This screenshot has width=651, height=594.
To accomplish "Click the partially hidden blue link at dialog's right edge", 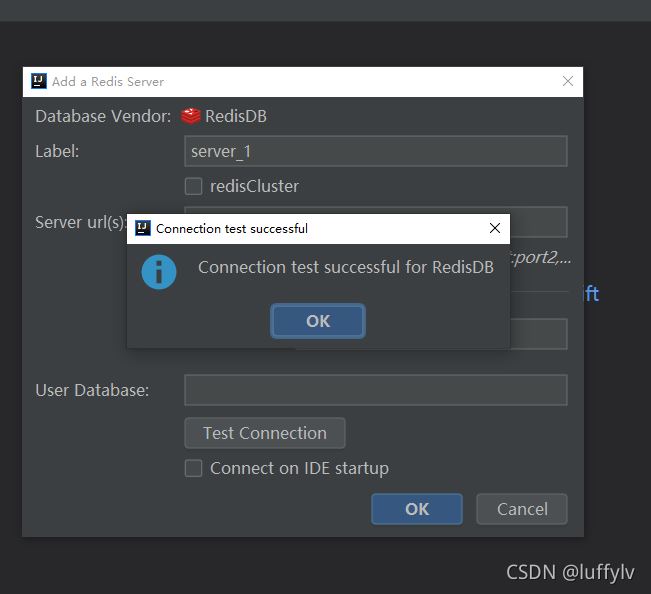I will (590, 294).
